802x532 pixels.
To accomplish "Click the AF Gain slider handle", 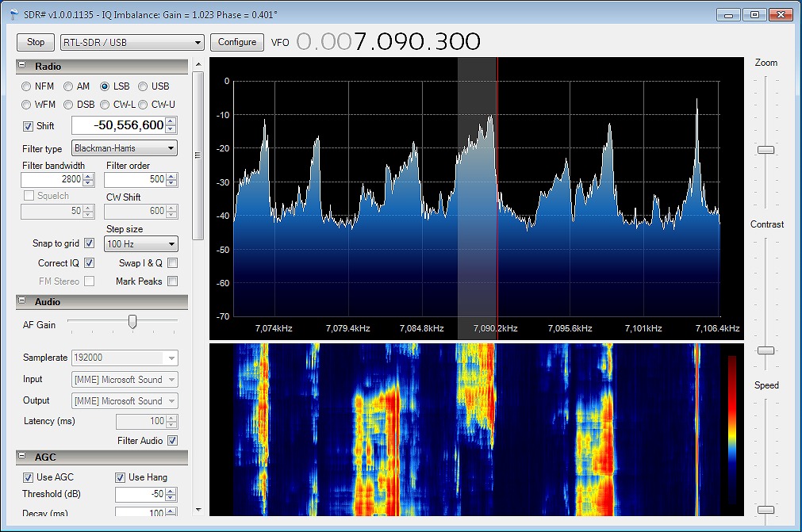I will click(x=132, y=321).
